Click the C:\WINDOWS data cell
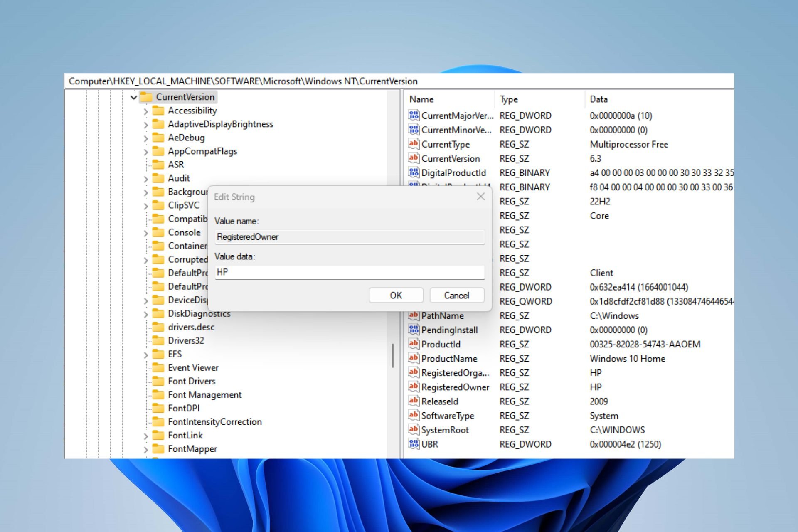 click(617, 430)
